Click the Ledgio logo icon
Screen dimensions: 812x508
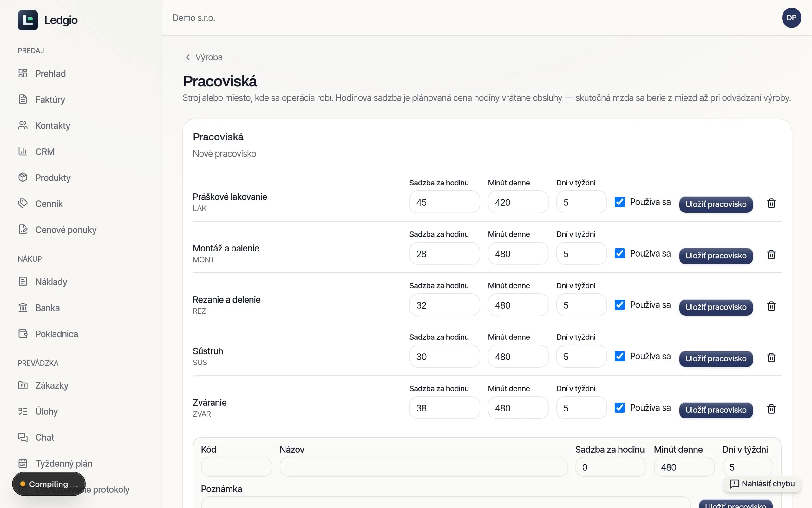point(28,20)
